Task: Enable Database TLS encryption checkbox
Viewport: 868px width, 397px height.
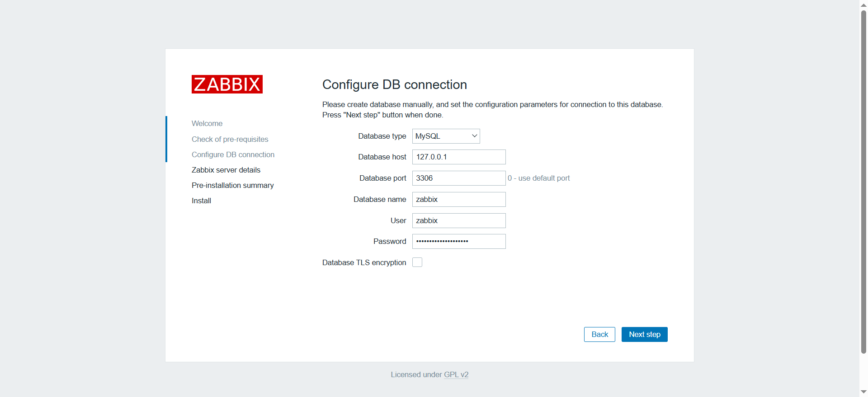Action: coord(417,262)
